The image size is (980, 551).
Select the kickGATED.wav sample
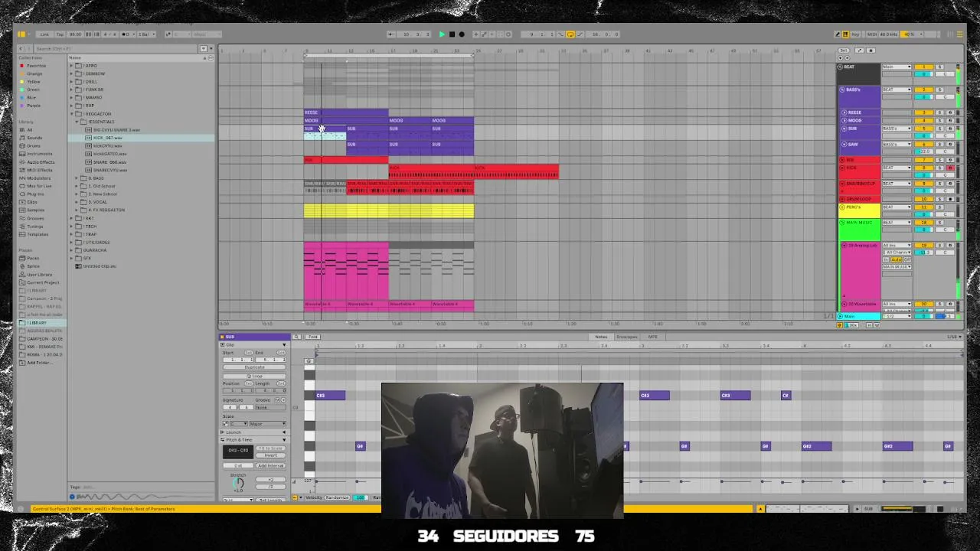109,154
